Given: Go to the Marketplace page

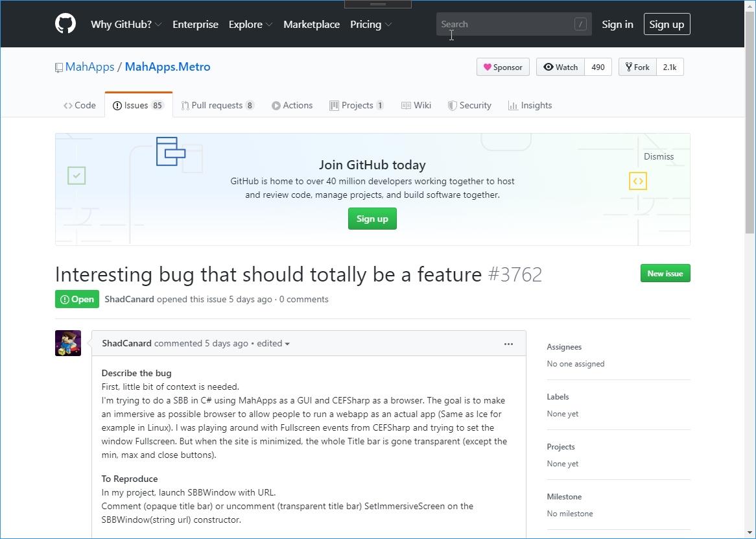Looking at the screenshot, I should tap(311, 24).
